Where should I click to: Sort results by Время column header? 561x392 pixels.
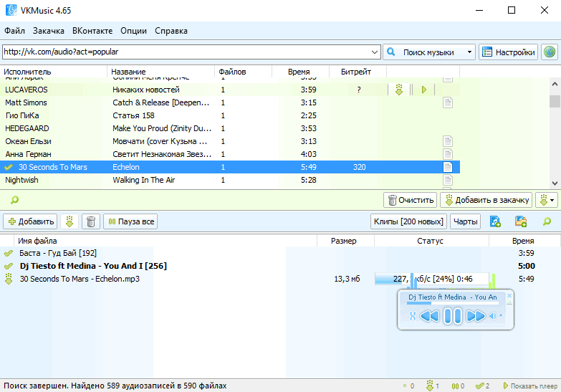click(x=300, y=72)
